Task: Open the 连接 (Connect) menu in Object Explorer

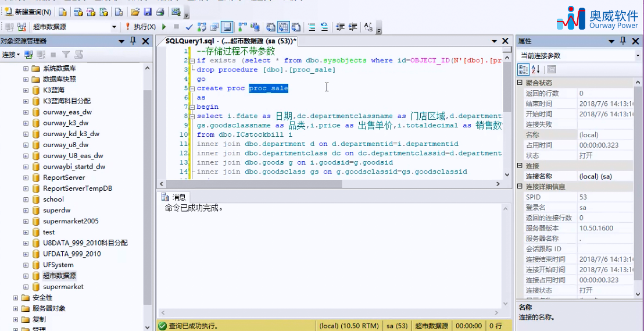Action: [x=10, y=55]
